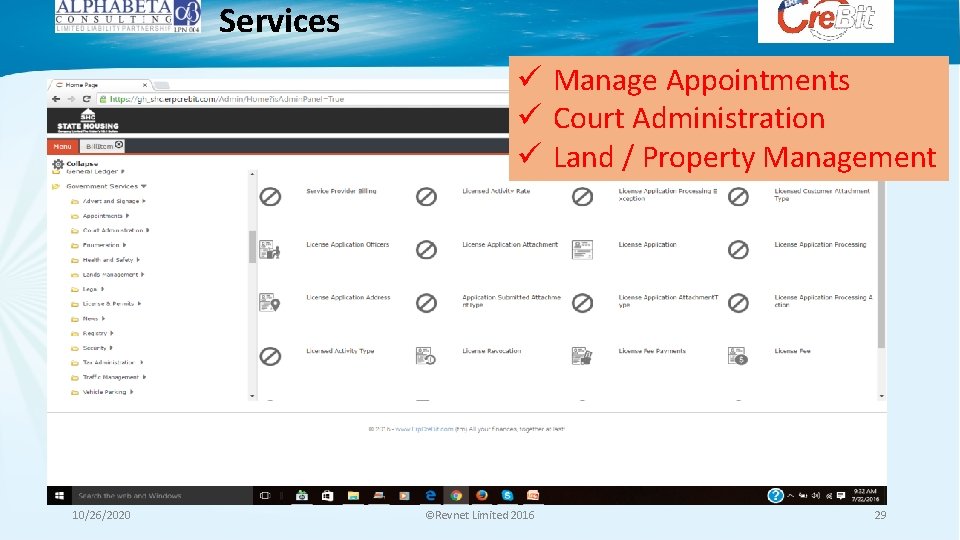Click the Collapse gear icon
This screenshot has width=960, height=540.
click(x=58, y=164)
